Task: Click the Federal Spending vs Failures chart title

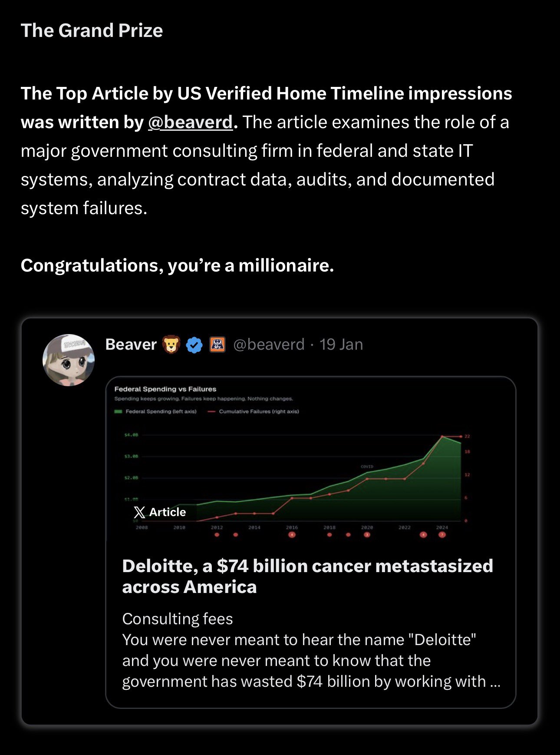Action: [165, 389]
